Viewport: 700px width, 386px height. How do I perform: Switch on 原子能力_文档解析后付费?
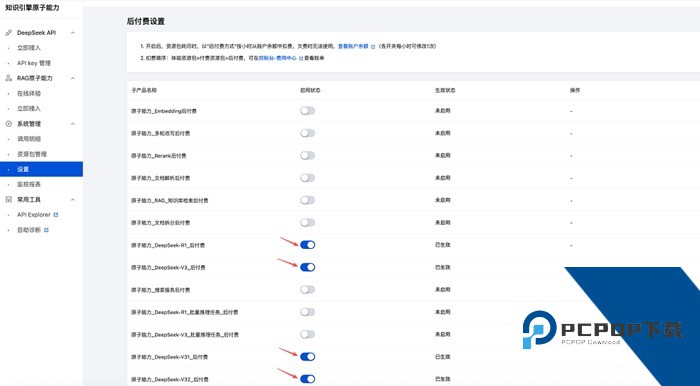308,178
